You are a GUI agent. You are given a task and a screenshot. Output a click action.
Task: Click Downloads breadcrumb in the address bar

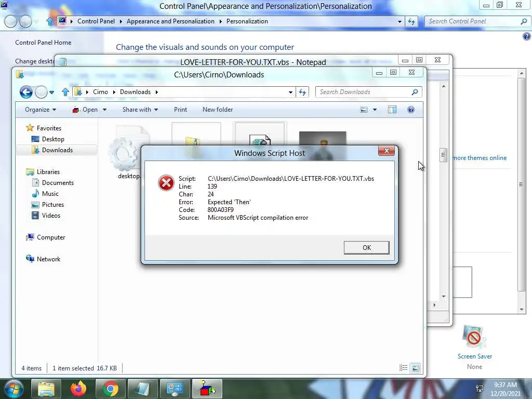pos(135,92)
